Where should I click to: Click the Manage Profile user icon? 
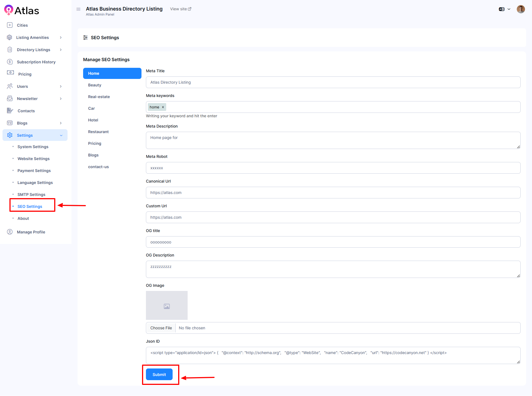10,232
